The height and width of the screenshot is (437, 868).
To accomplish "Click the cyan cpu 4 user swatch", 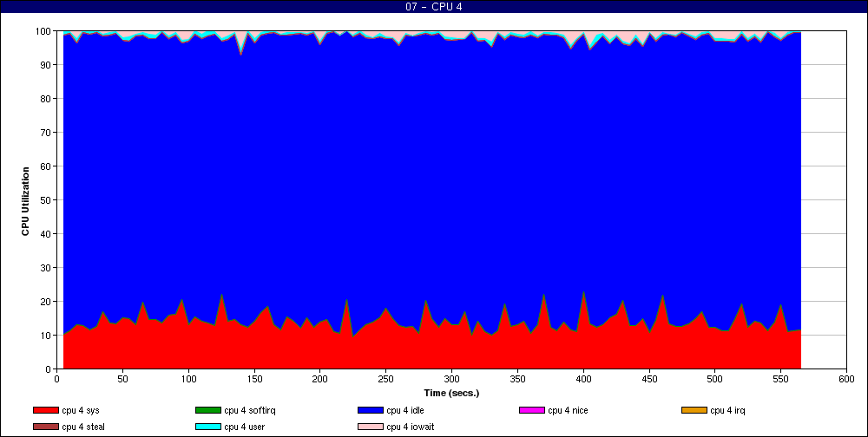I will click(x=207, y=427).
